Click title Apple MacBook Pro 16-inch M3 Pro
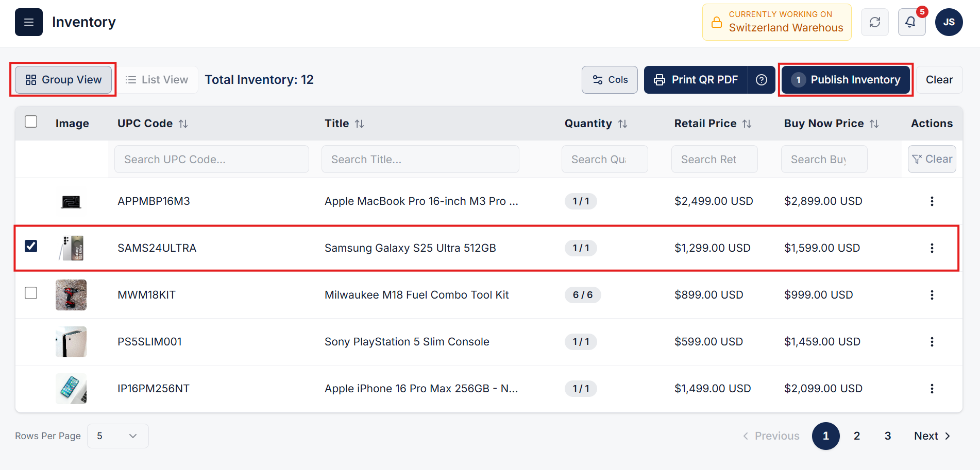This screenshot has height=470, width=980. [x=421, y=201]
